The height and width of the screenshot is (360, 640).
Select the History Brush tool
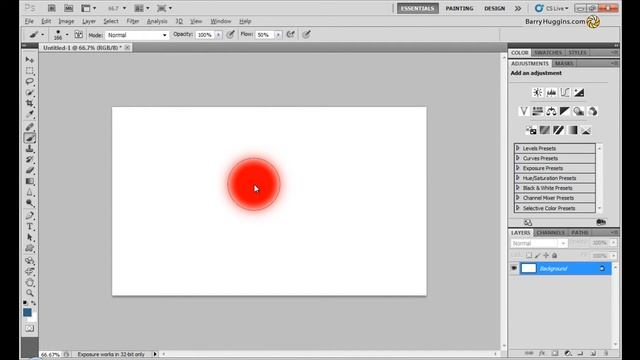coord(29,160)
